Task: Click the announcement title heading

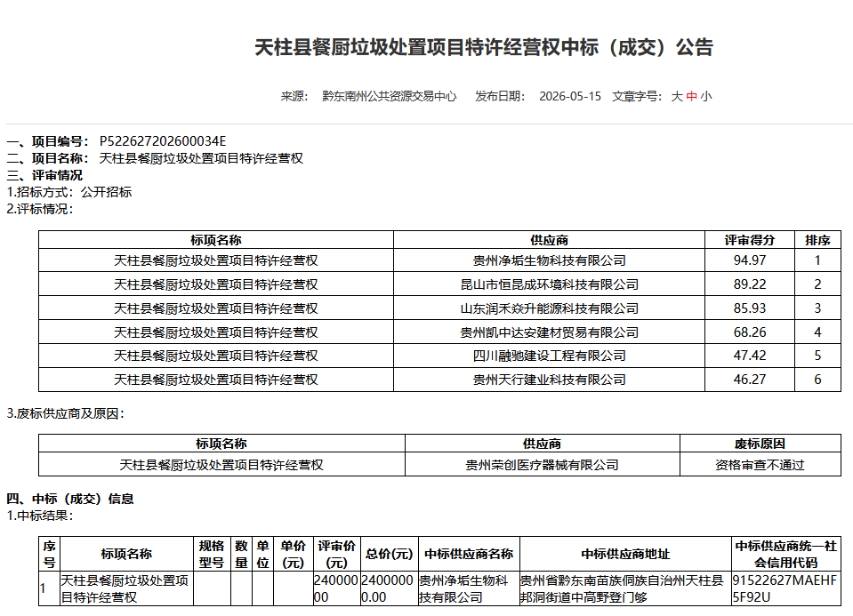Action: [484, 47]
